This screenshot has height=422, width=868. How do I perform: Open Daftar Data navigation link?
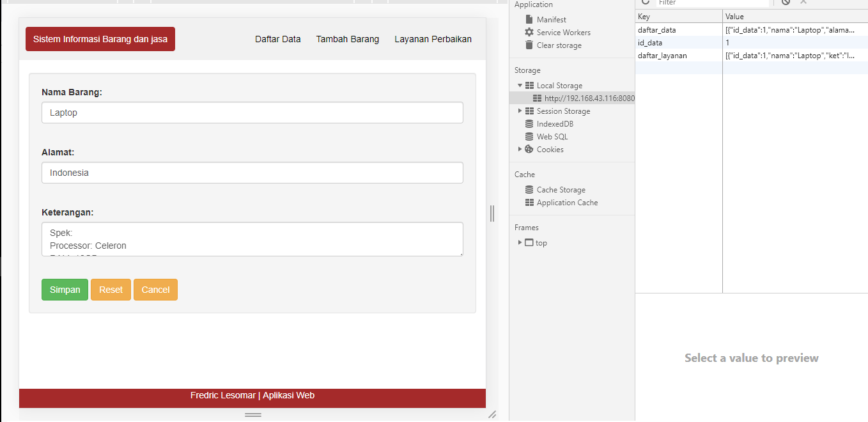(x=278, y=39)
